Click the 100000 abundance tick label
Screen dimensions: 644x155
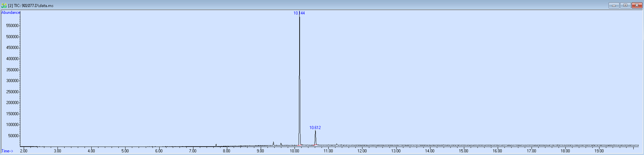click(x=12, y=125)
